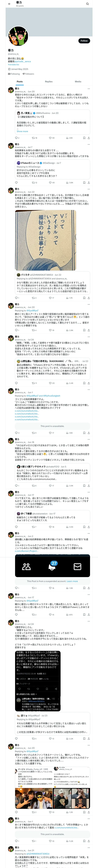Image resolution: width=98 pixels, height=868 pixels.
Task: Show more of the 月ノ美兎 quoted post
Action: 22,131
